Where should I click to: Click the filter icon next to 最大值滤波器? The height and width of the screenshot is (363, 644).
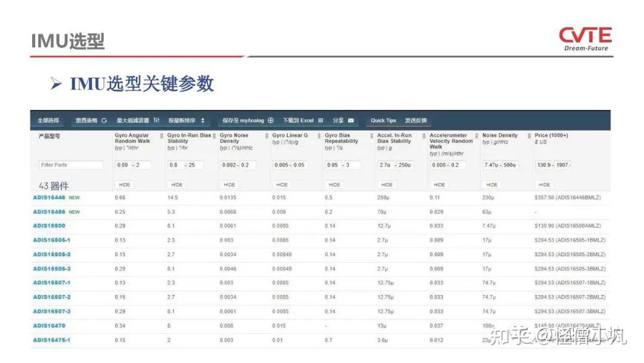pos(156,120)
